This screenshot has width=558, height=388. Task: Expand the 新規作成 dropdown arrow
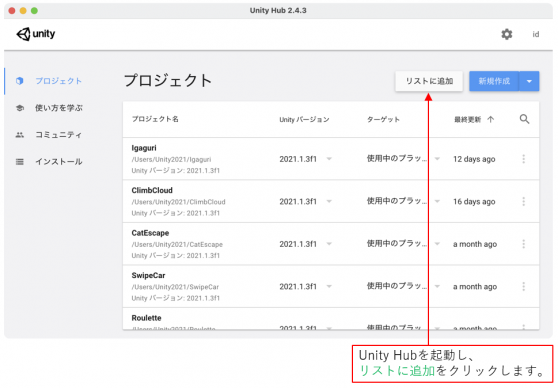529,81
